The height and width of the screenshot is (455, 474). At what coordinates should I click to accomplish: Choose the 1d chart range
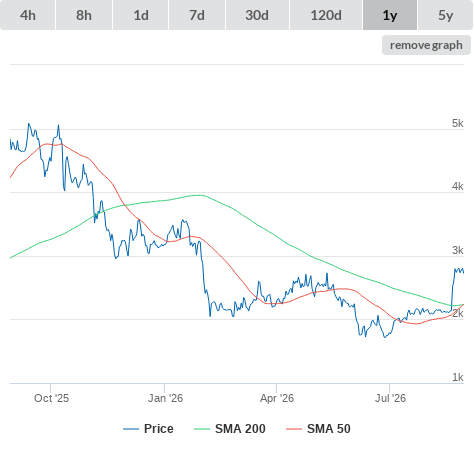tap(141, 15)
